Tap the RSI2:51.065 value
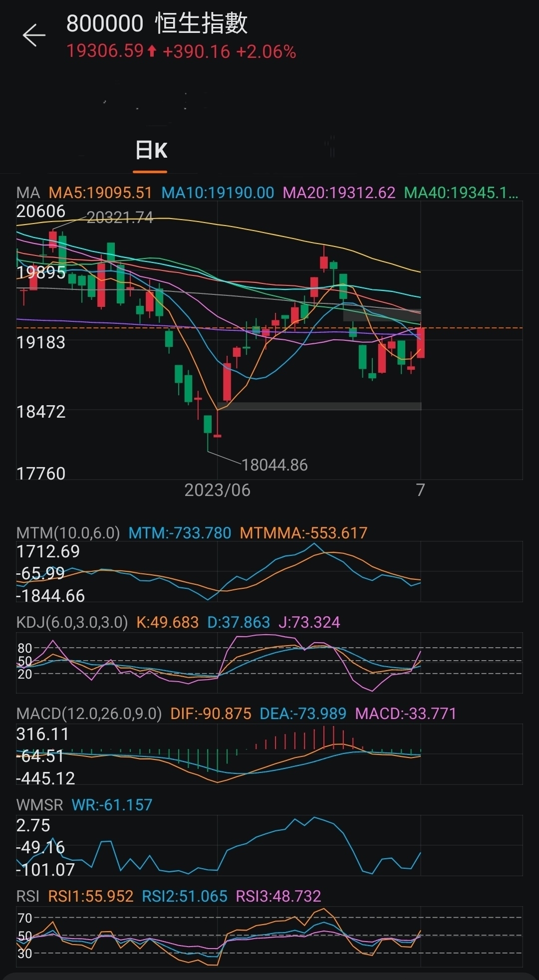539x980 pixels. coord(185,896)
